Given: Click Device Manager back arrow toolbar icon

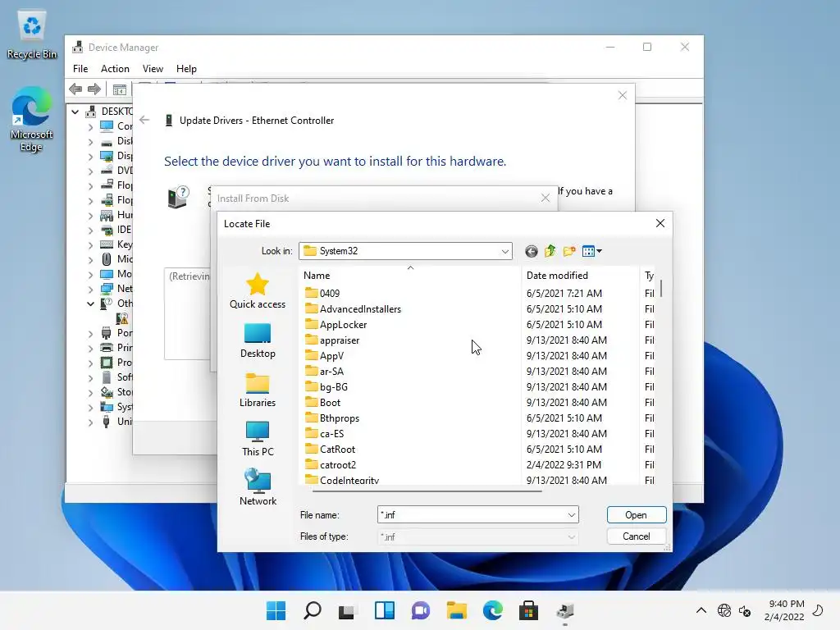Looking at the screenshot, I should [x=75, y=89].
